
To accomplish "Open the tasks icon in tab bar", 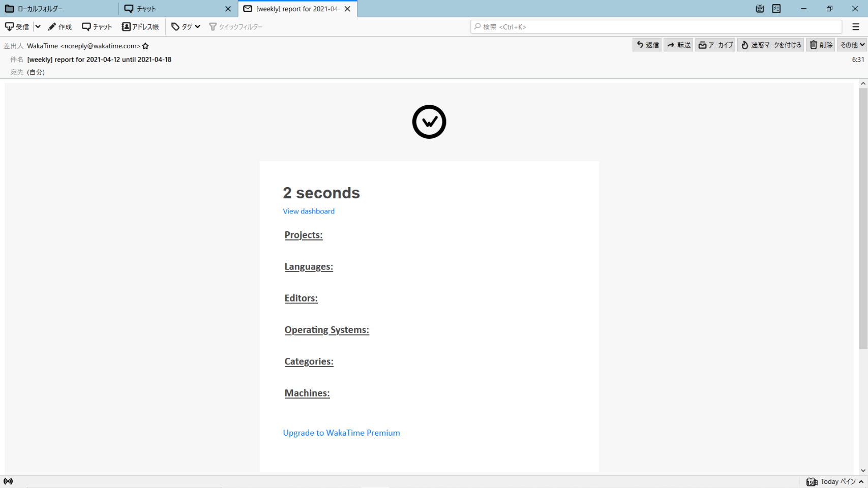I will pos(776,9).
